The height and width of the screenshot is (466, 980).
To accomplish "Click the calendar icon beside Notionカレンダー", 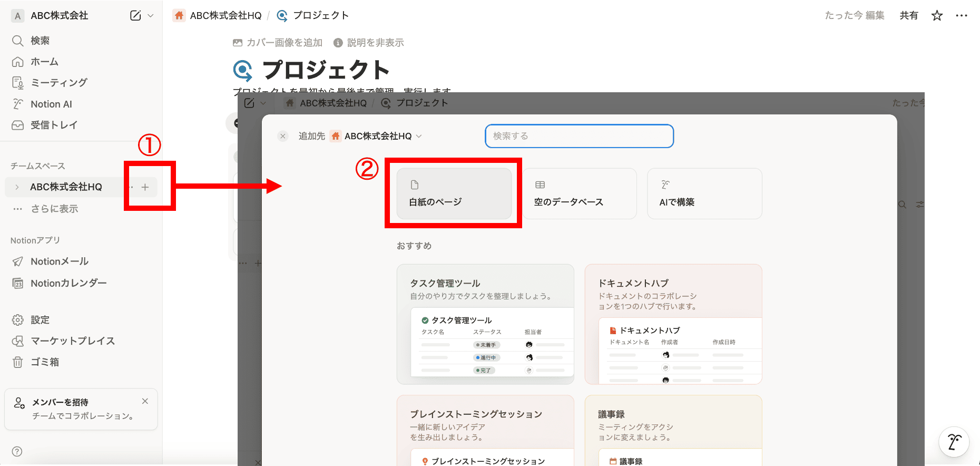I will [17, 283].
